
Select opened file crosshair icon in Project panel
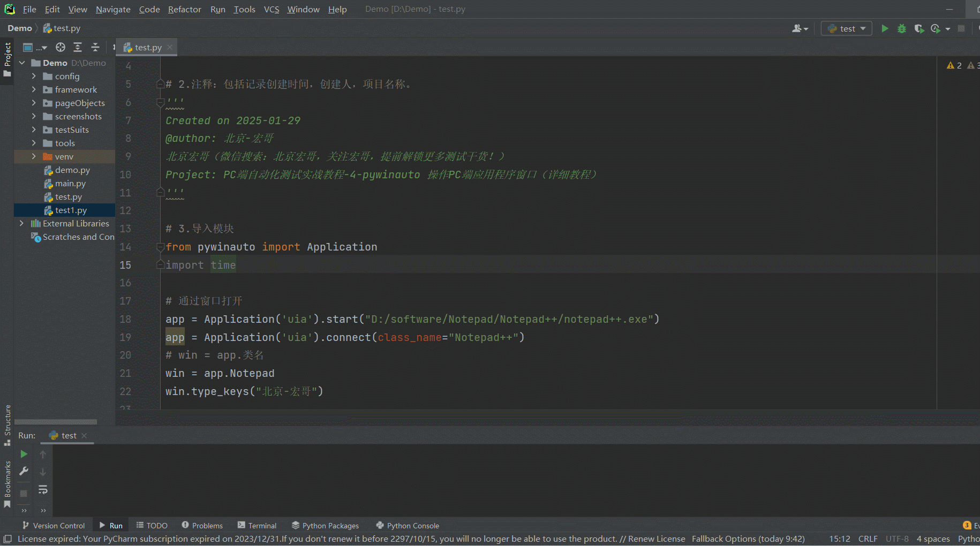click(x=61, y=47)
